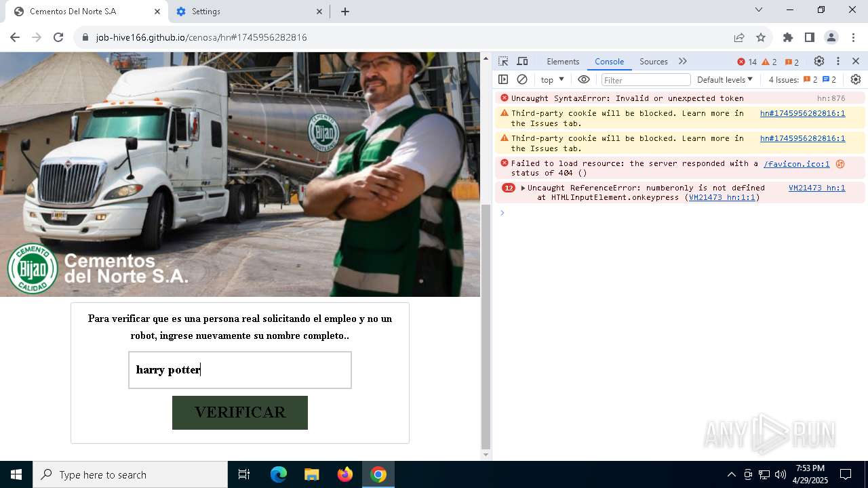Open Chrome three-dot menu

[x=852, y=37]
